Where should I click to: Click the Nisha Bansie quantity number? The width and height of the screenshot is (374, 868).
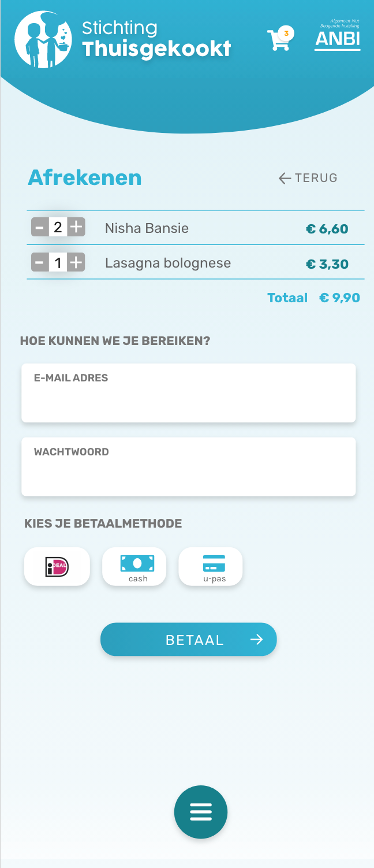(x=58, y=228)
